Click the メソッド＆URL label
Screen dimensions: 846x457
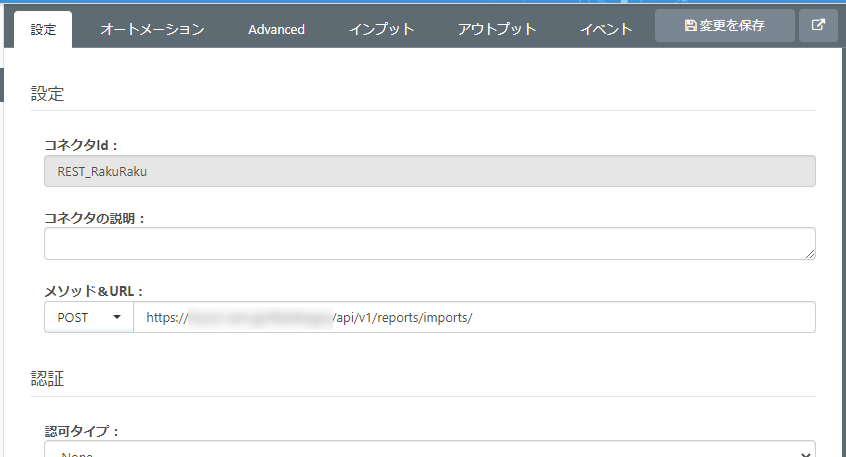coord(93,291)
